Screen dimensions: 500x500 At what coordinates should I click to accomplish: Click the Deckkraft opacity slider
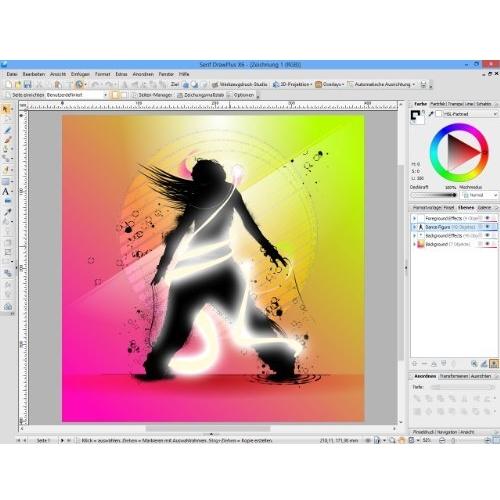pos(434,195)
